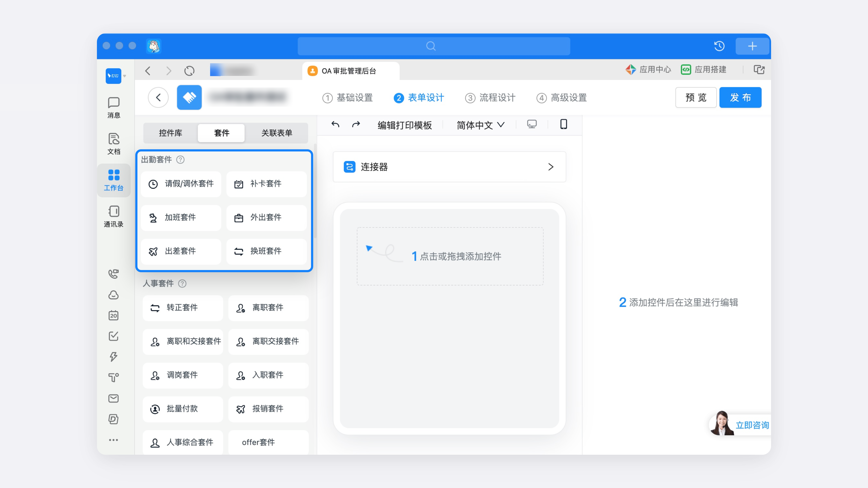
Task: Go back with browser back arrow
Action: 148,71
